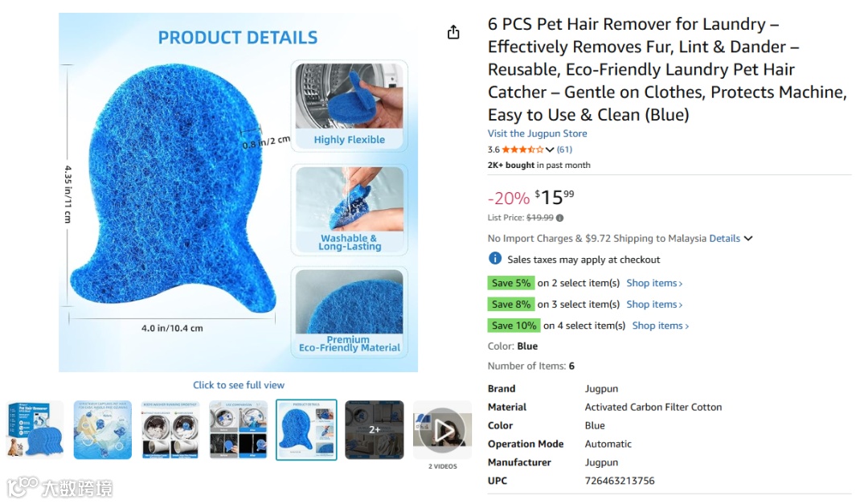
Task: Open the 61 customer reviews link
Action: 564,150
